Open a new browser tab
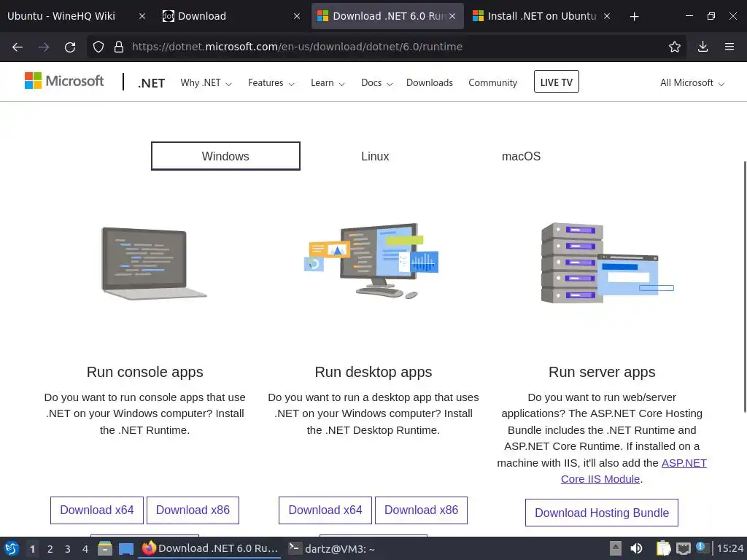Image resolution: width=747 pixels, height=560 pixels. pyautogui.click(x=634, y=17)
